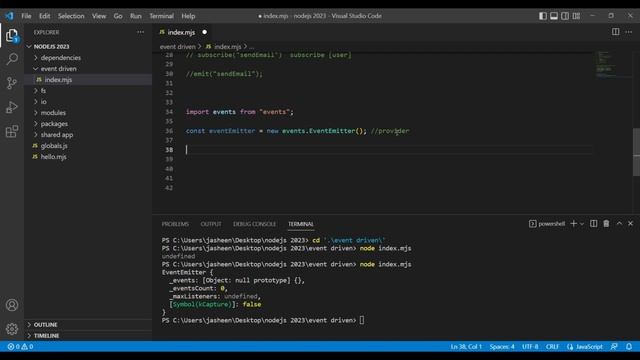The width and height of the screenshot is (640, 360).
Task: Close the terminal panel
Action: click(631, 224)
